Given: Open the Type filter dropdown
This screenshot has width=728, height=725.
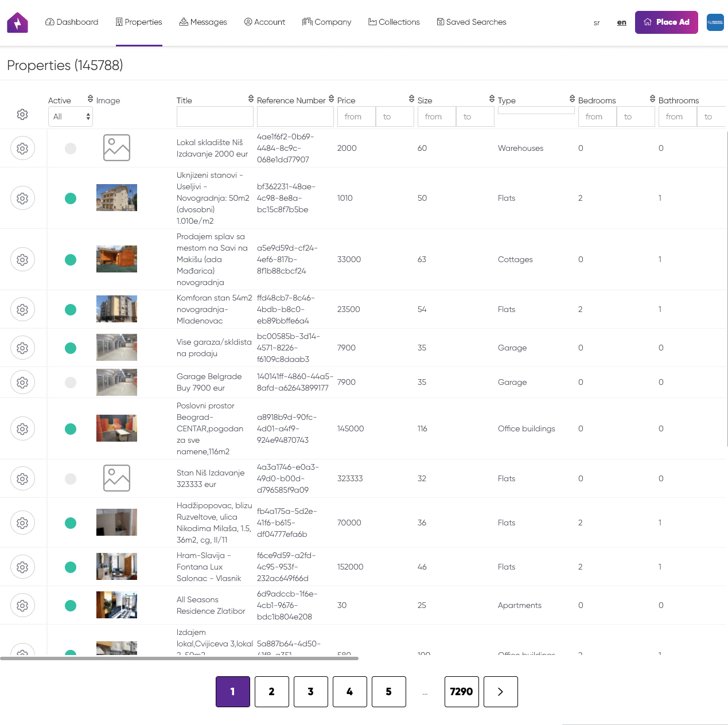Looking at the screenshot, I should [x=536, y=110].
